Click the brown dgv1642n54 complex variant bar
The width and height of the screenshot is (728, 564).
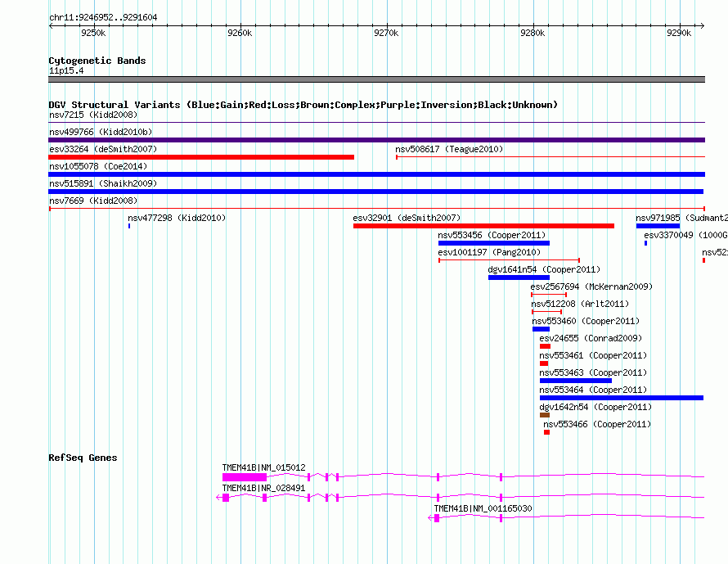pos(545,415)
